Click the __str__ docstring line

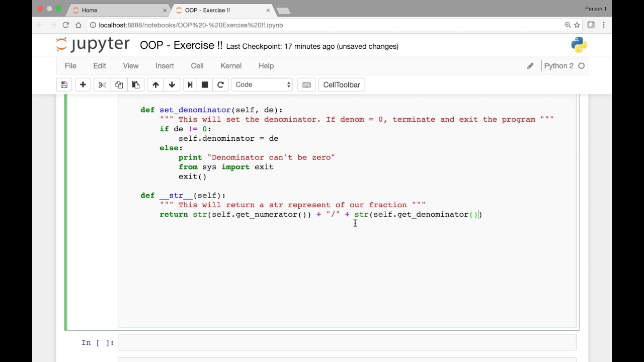click(x=292, y=205)
